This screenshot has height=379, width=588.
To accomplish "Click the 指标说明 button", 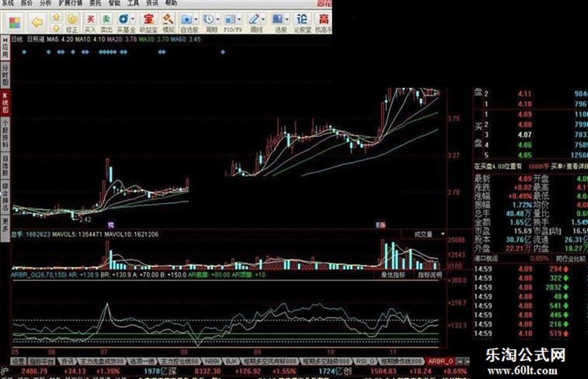I will click(x=430, y=274).
